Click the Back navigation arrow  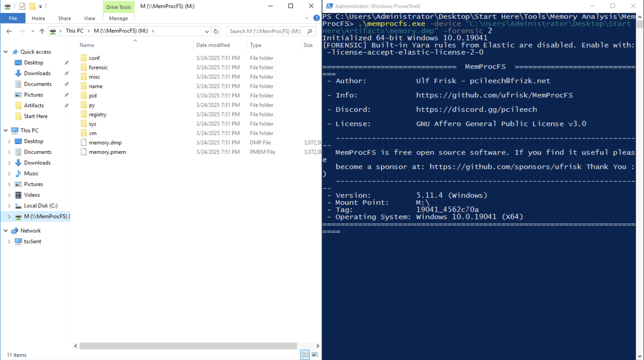(x=9, y=31)
